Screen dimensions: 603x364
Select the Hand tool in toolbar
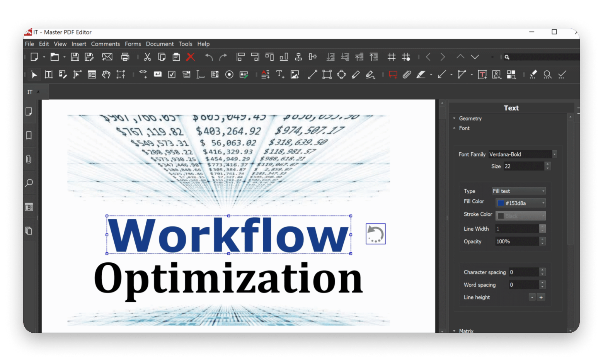point(106,75)
